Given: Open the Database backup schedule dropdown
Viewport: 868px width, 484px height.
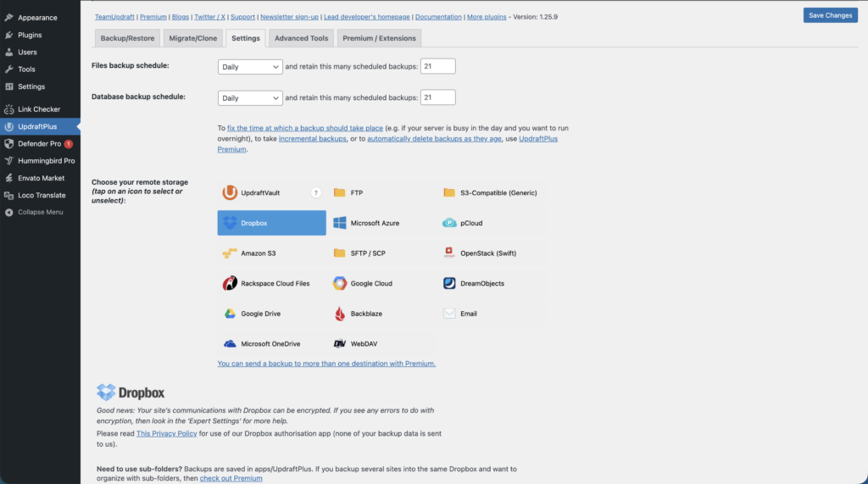Looking at the screenshot, I should point(250,97).
